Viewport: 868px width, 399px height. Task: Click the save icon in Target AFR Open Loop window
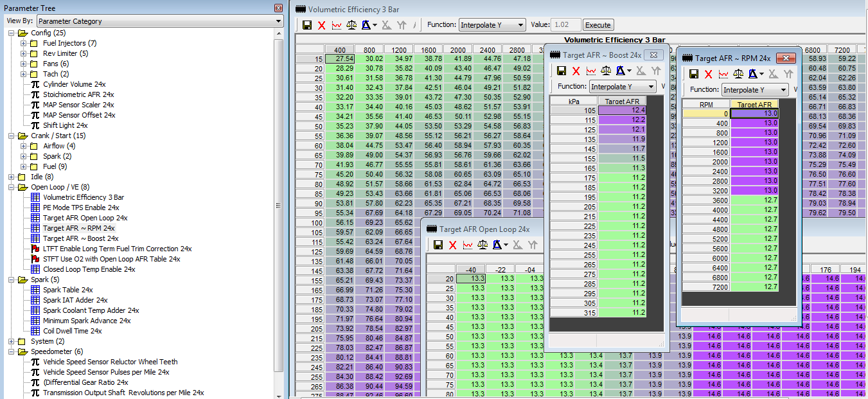(438, 245)
